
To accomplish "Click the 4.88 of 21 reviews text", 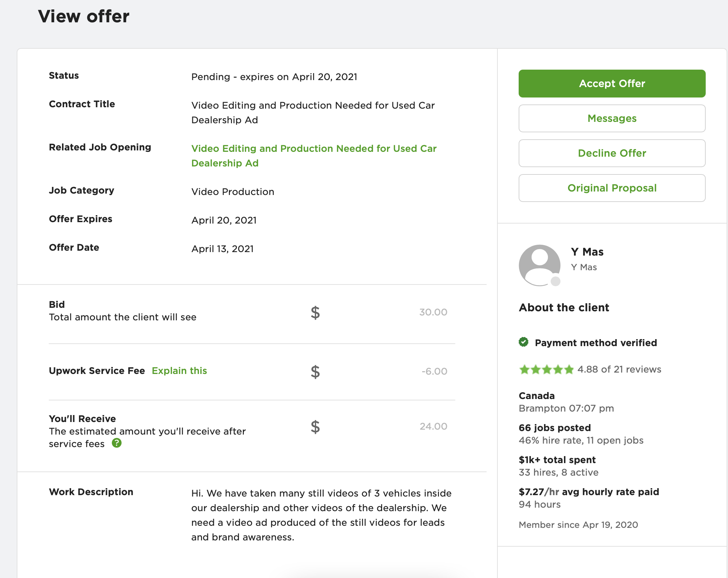I will [619, 369].
